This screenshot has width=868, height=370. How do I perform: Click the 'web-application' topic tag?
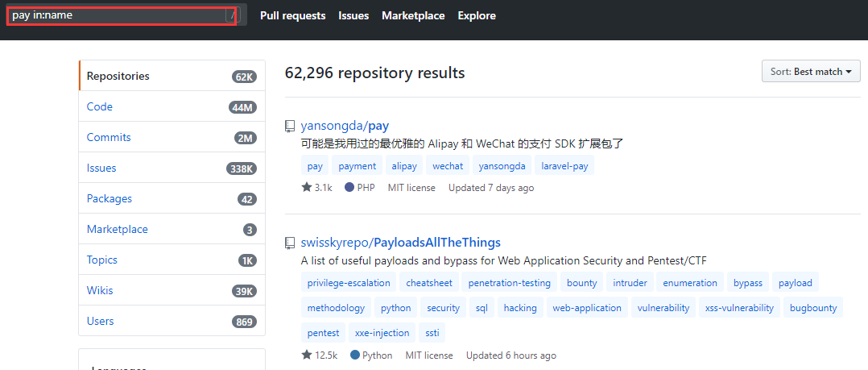coord(587,307)
